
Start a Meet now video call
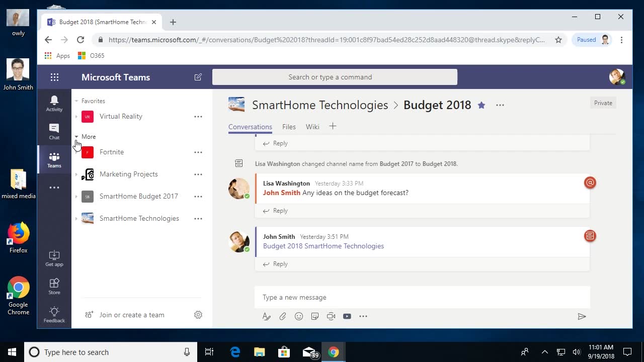pyautogui.click(x=331, y=316)
